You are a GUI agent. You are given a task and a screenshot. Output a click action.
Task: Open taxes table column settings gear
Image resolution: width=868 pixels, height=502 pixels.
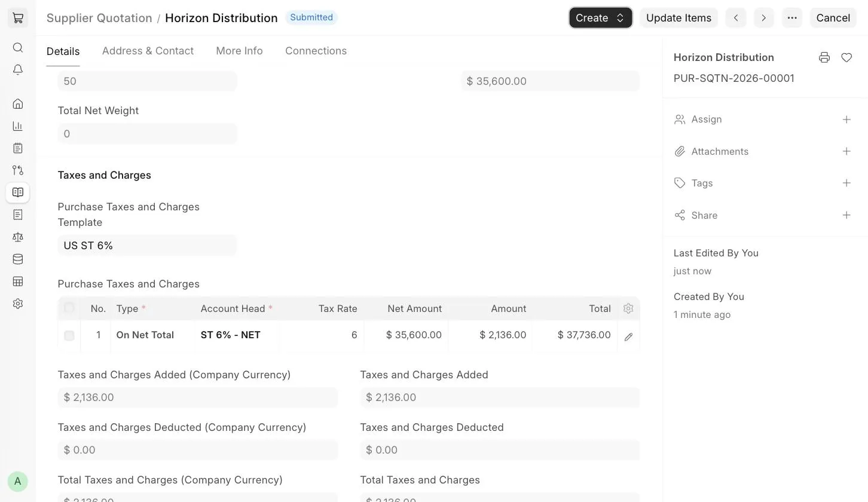coord(628,308)
